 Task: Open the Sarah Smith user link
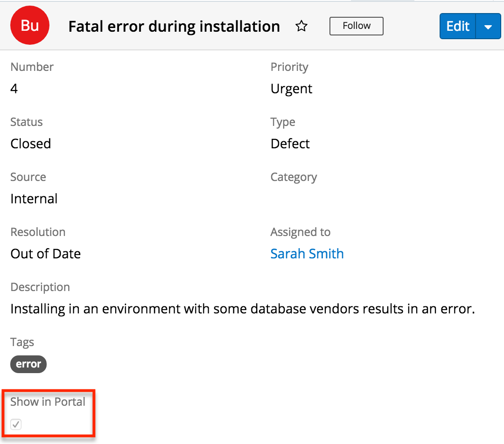[x=307, y=254]
